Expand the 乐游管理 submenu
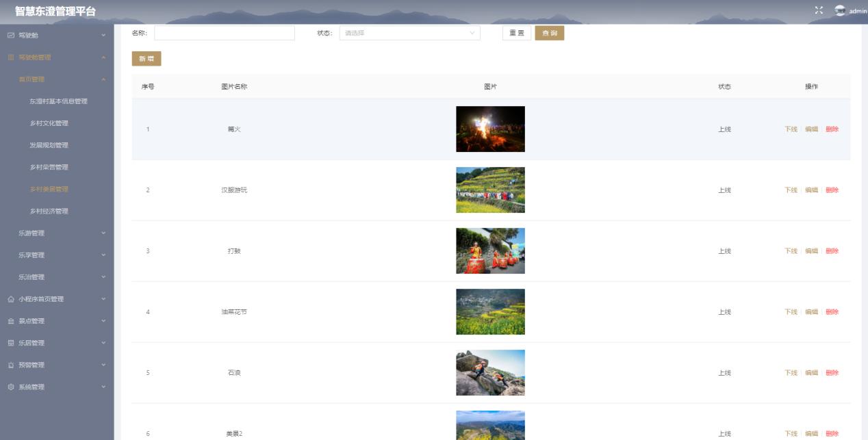The width and height of the screenshot is (868, 440). click(x=103, y=233)
